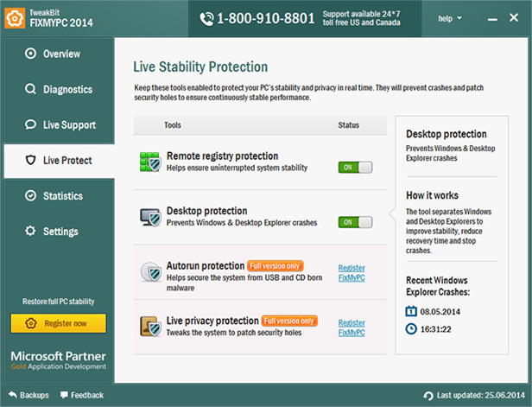The height and width of the screenshot is (407, 532).
Task: Click the gear icon on Register now
Action: pyautogui.click(x=31, y=323)
